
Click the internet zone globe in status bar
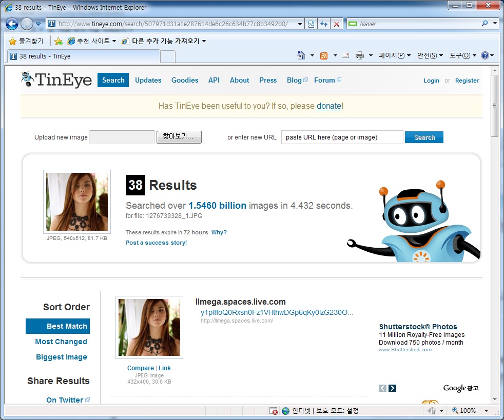tap(285, 411)
